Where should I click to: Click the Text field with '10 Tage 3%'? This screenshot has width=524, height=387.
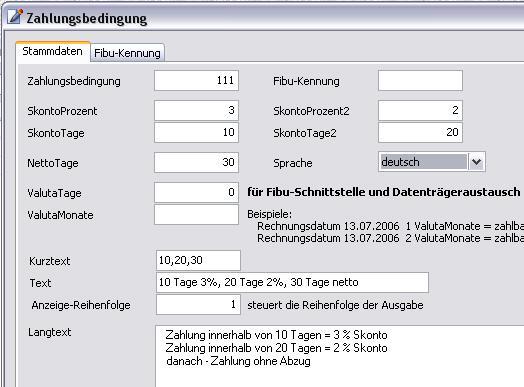pyautogui.click(x=292, y=282)
